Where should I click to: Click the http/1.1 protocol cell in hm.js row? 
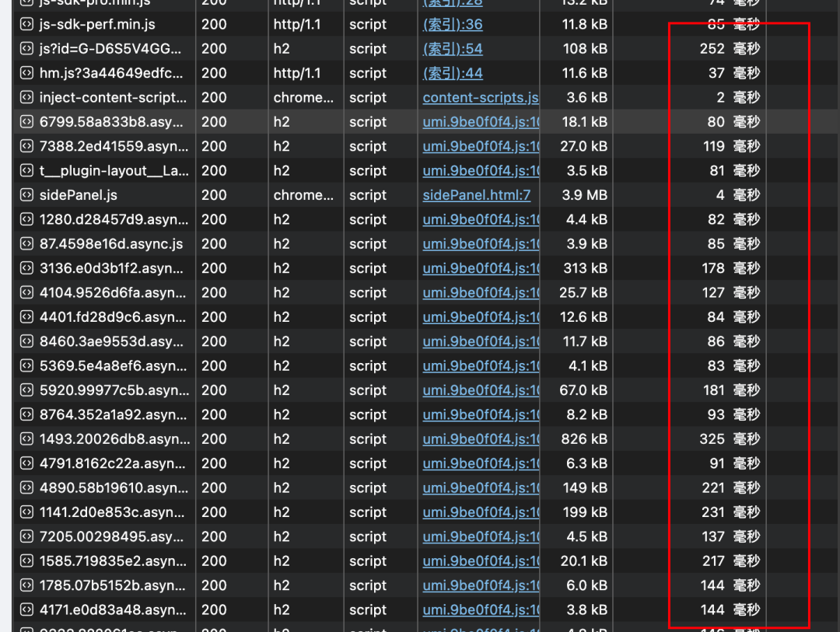(297, 73)
